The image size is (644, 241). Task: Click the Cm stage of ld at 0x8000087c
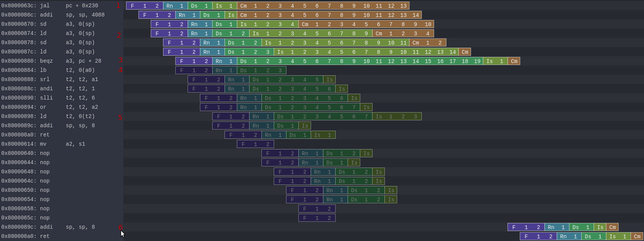point(464,52)
